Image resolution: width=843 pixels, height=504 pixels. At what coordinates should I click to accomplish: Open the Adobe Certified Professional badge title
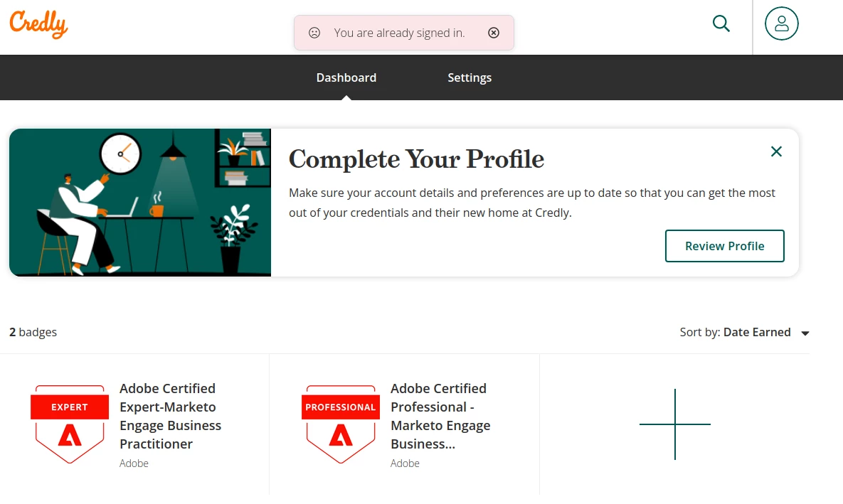pos(440,416)
